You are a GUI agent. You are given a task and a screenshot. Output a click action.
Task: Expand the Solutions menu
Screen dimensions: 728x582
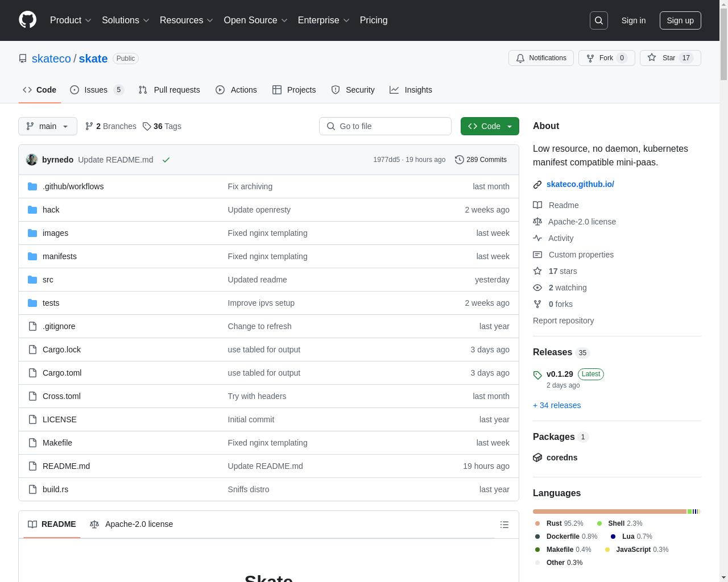click(x=126, y=20)
